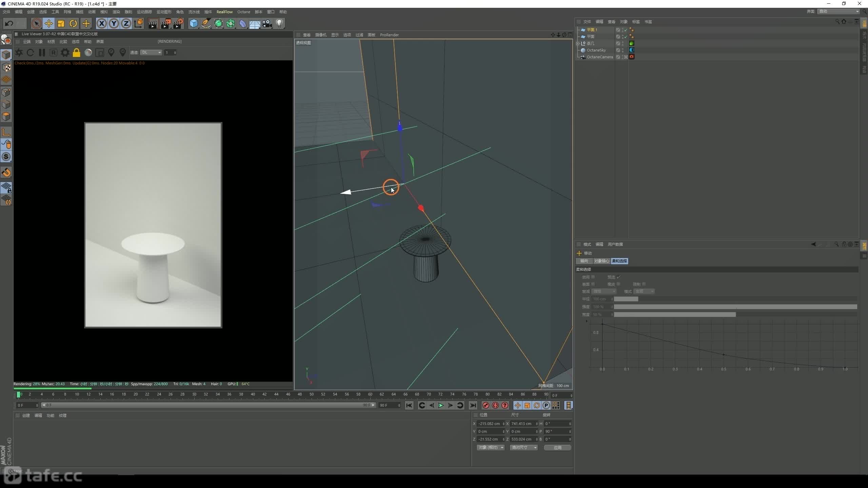Click the Live Viewer pick focus icon
The height and width of the screenshot is (488, 868).
coord(111,53)
